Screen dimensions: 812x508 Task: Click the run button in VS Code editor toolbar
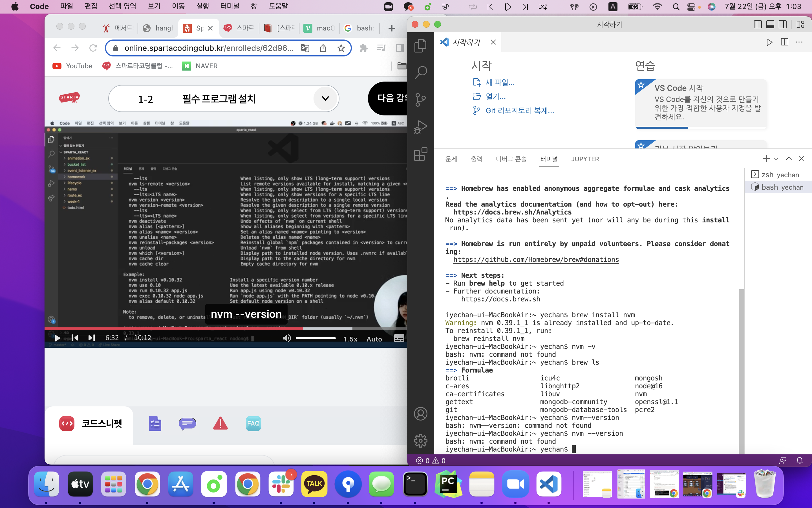click(x=769, y=42)
